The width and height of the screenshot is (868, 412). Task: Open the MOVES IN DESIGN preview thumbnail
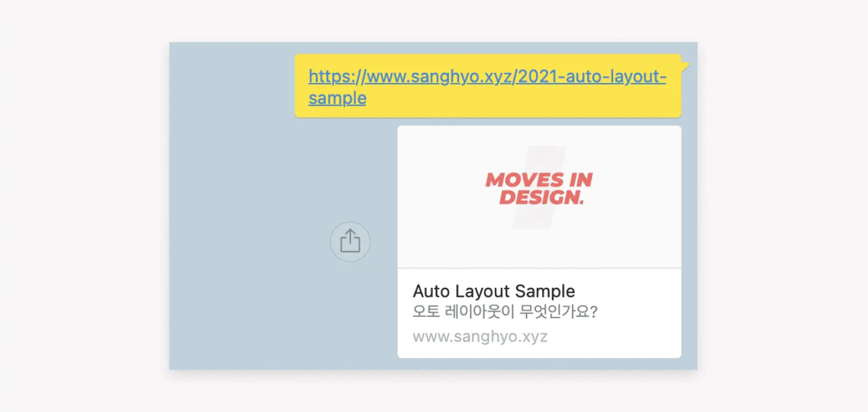click(539, 197)
